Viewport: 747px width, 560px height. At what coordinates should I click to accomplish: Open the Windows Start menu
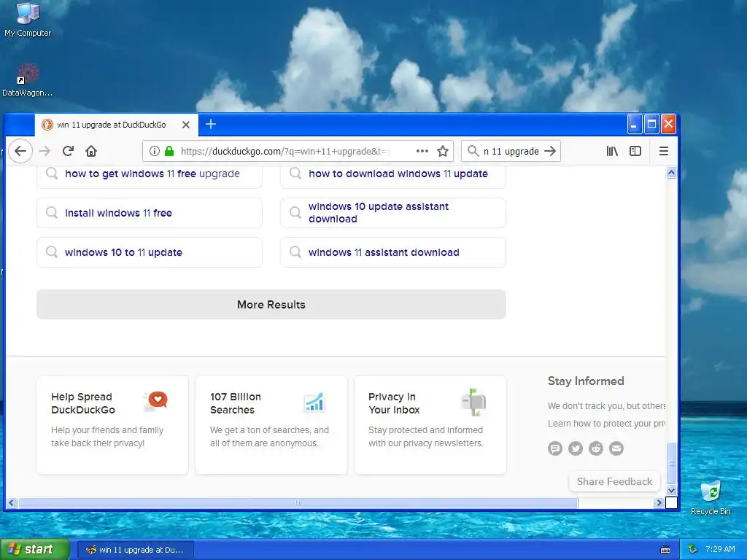point(34,550)
